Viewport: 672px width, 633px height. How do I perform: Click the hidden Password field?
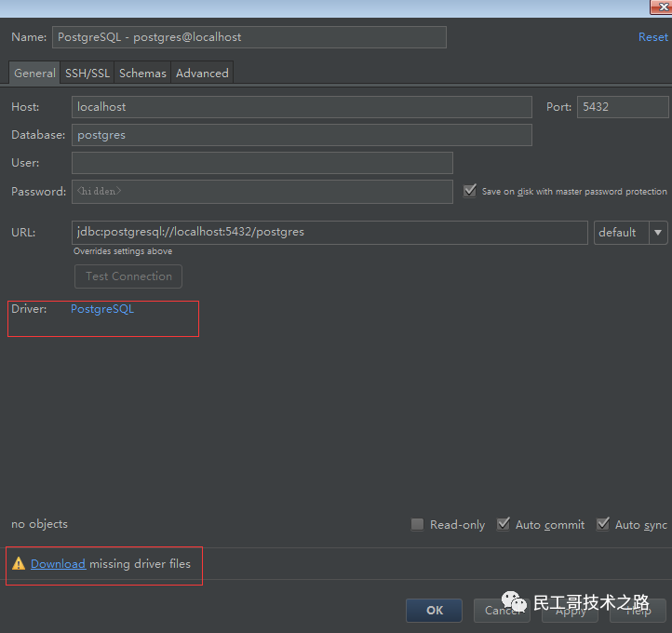[262, 192]
